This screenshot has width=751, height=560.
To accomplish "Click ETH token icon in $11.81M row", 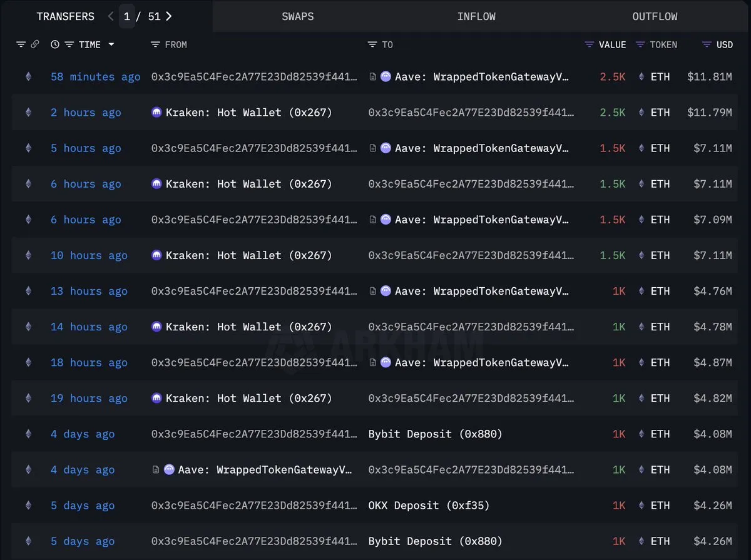I will [641, 77].
